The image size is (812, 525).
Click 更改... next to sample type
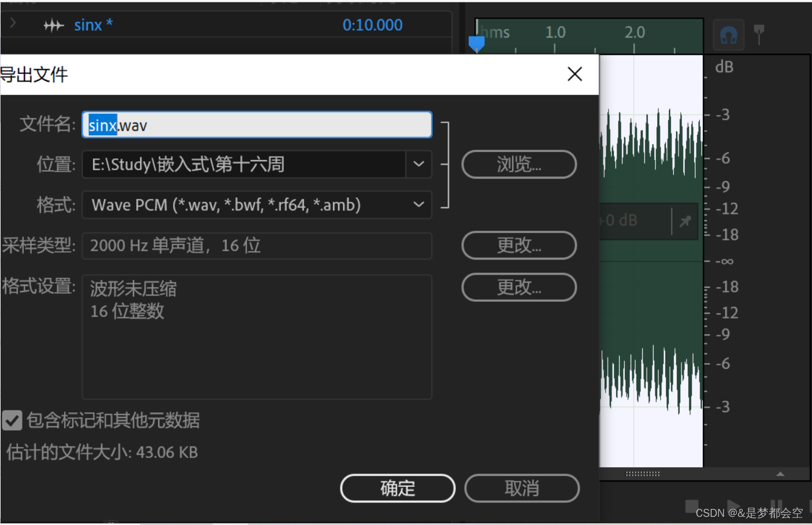519,245
